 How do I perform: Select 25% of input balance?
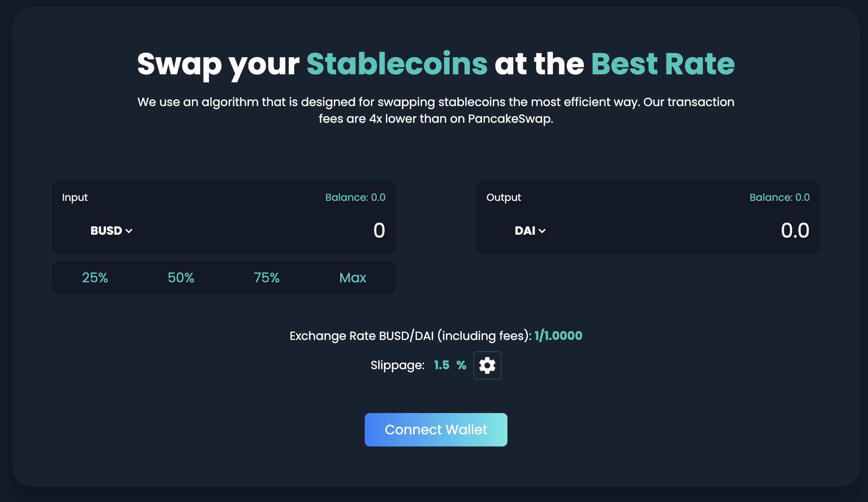click(95, 278)
